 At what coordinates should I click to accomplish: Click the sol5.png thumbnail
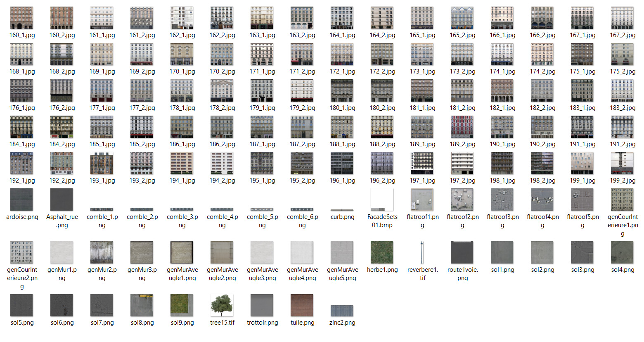pyautogui.click(x=21, y=305)
